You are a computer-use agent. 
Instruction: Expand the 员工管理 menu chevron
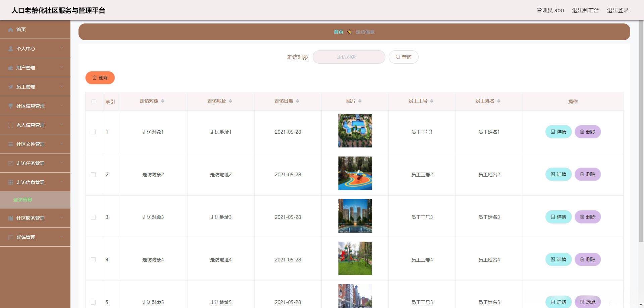pyautogui.click(x=62, y=86)
